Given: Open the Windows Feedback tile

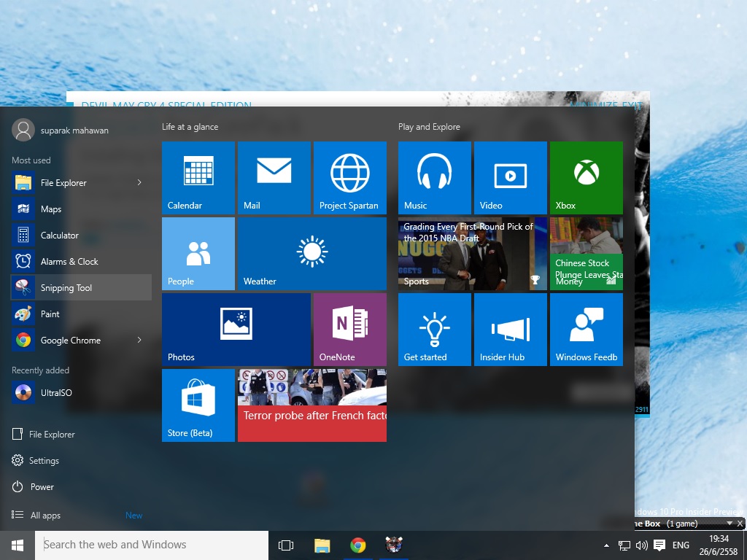Looking at the screenshot, I should tap(586, 329).
